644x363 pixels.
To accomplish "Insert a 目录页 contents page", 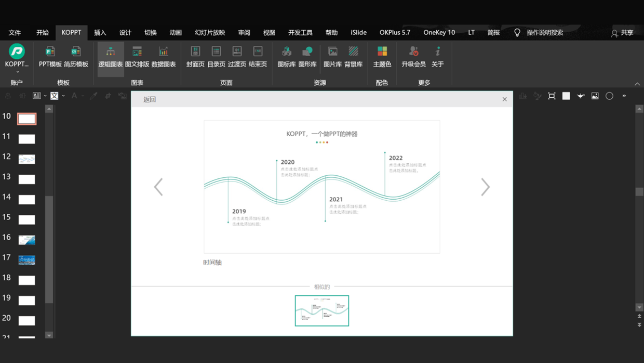I will tap(216, 57).
